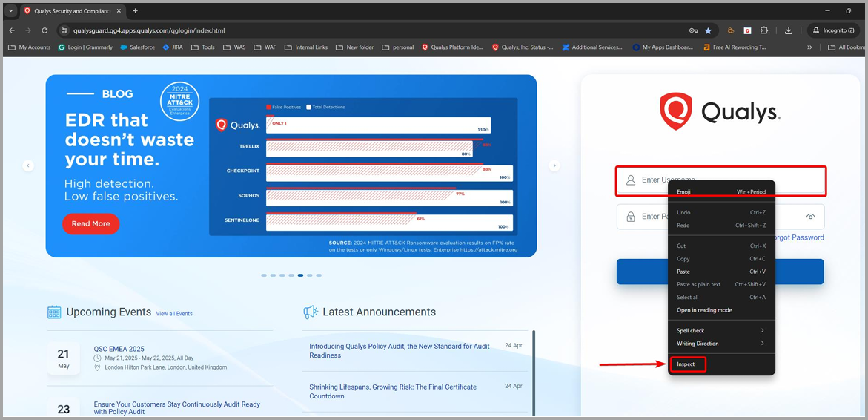Choose Emoji from the context menu

click(x=721, y=191)
